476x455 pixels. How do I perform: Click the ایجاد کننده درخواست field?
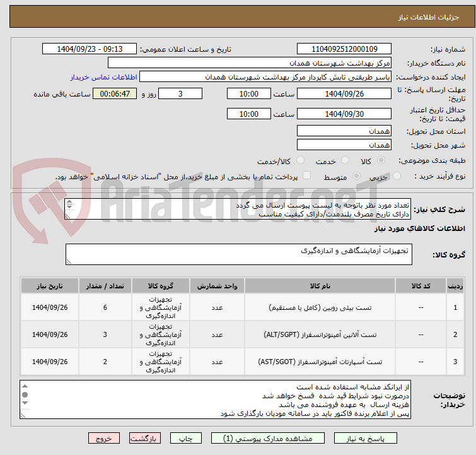(265, 77)
